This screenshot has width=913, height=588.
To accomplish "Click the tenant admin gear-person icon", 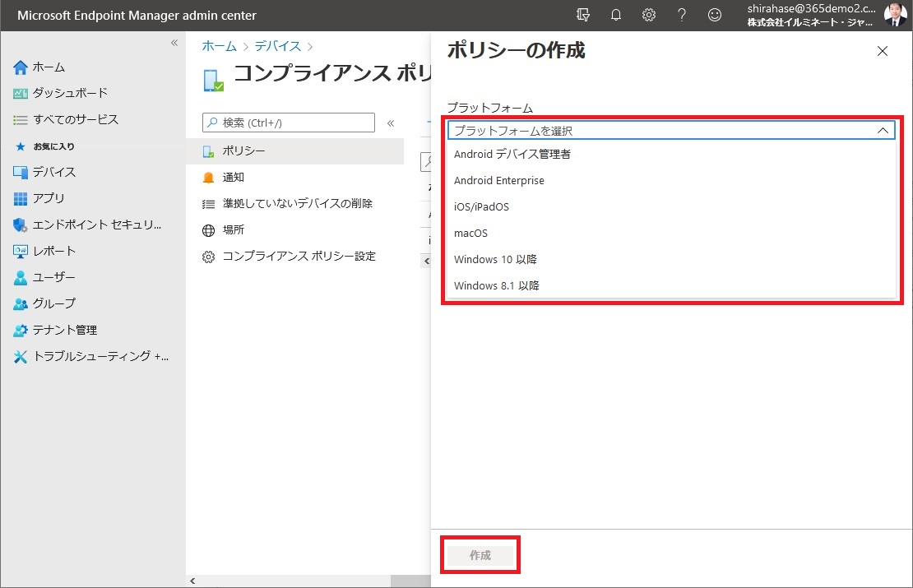I will click(x=21, y=331).
